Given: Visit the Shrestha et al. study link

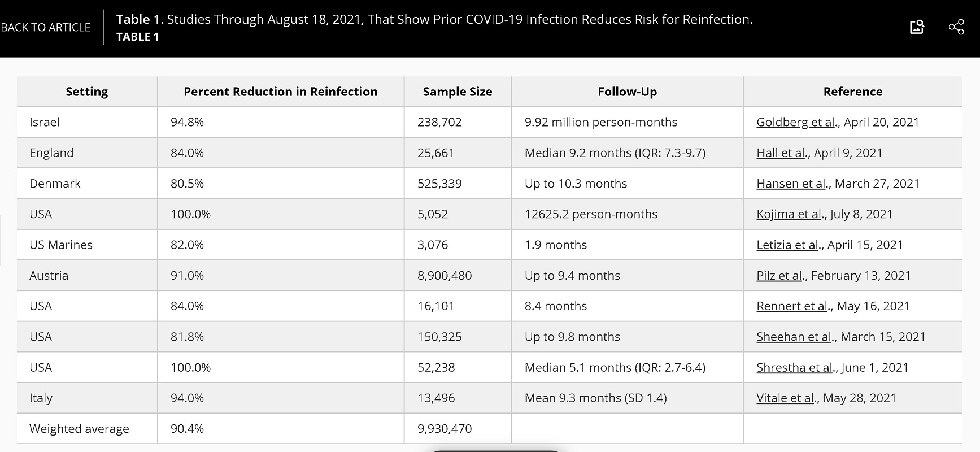Looking at the screenshot, I should (x=796, y=367).
